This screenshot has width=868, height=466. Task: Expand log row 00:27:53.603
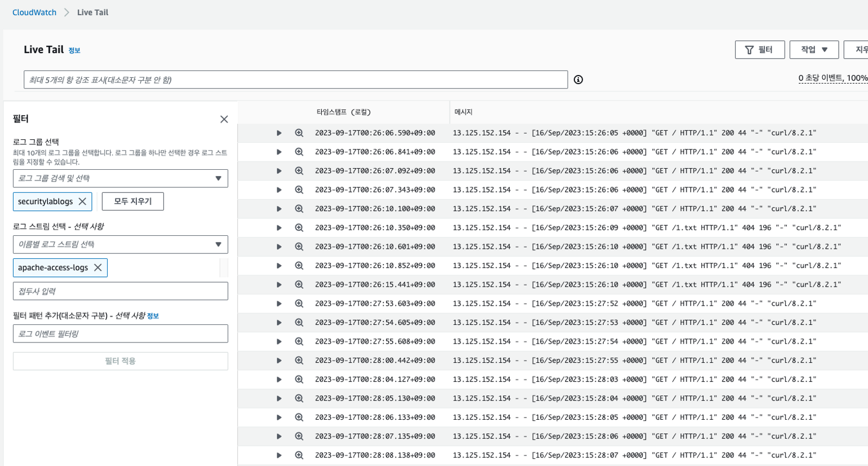(279, 304)
